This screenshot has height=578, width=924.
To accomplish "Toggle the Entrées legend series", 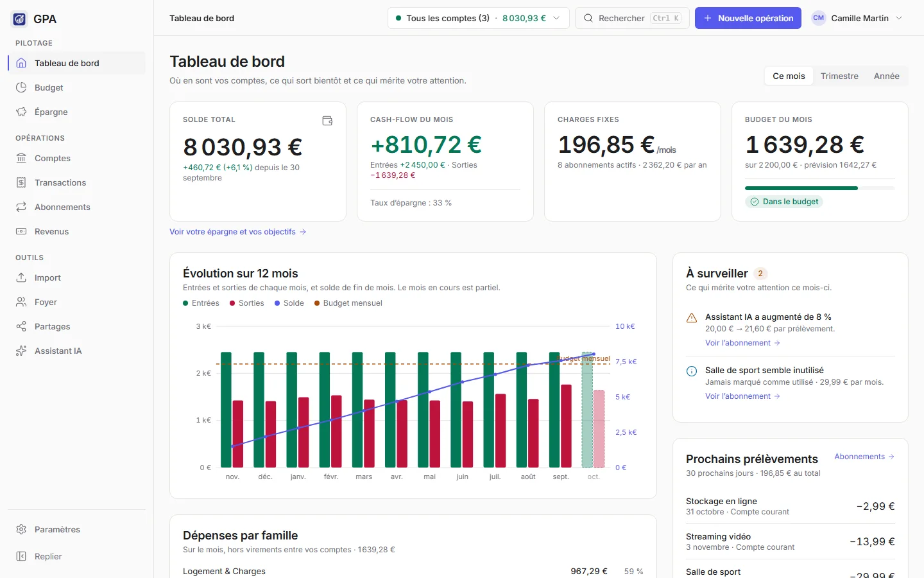I will pyautogui.click(x=201, y=303).
